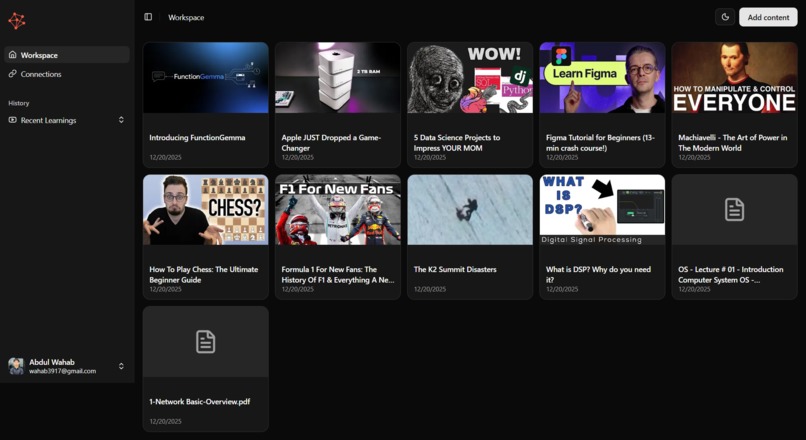Open the K2 Summit Disasters thumbnail
This screenshot has height=440, width=806.
(470, 210)
